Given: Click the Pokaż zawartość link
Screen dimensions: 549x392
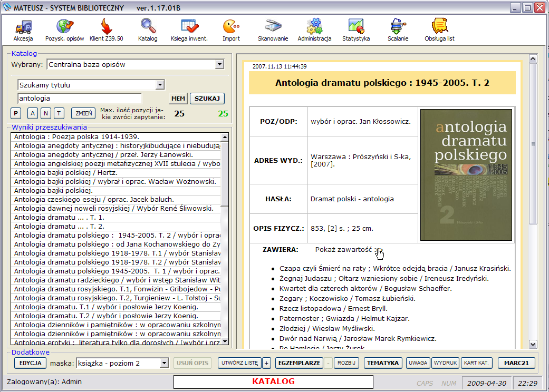Looking at the screenshot, I should point(344,249).
